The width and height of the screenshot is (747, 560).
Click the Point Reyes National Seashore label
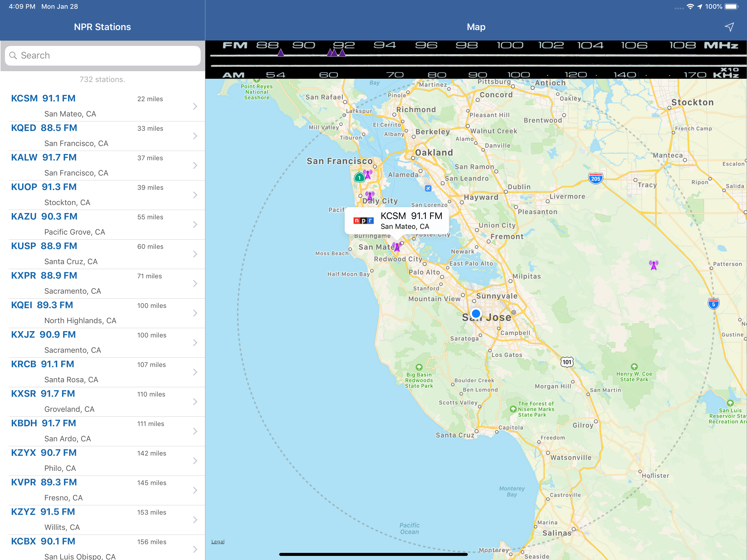tap(257, 92)
